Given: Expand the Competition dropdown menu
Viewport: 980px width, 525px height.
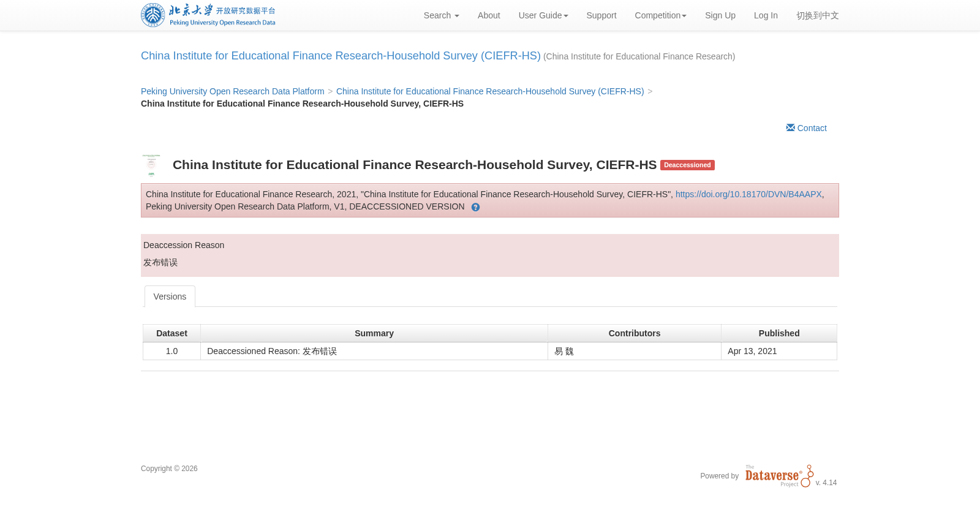Looking at the screenshot, I should point(660,15).
